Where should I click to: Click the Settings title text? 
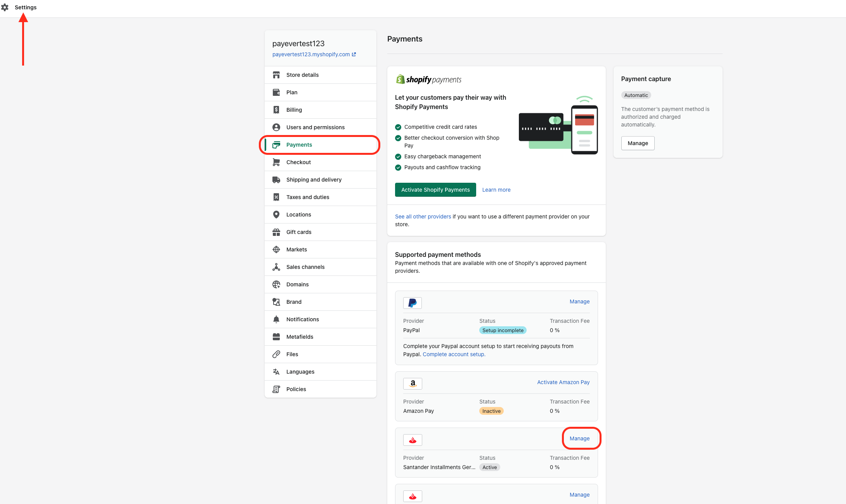point(26,7)
